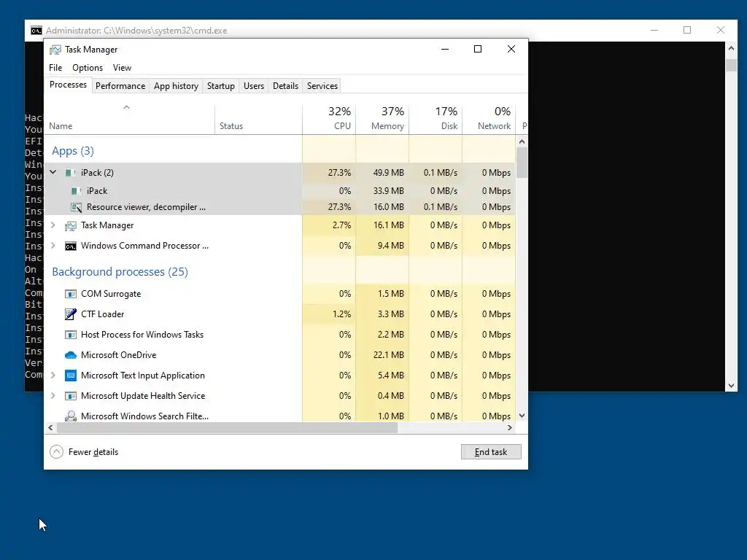This screenshot has height=560, width=747.
Task: Click the End task button
Action: (x=491, y=452)
